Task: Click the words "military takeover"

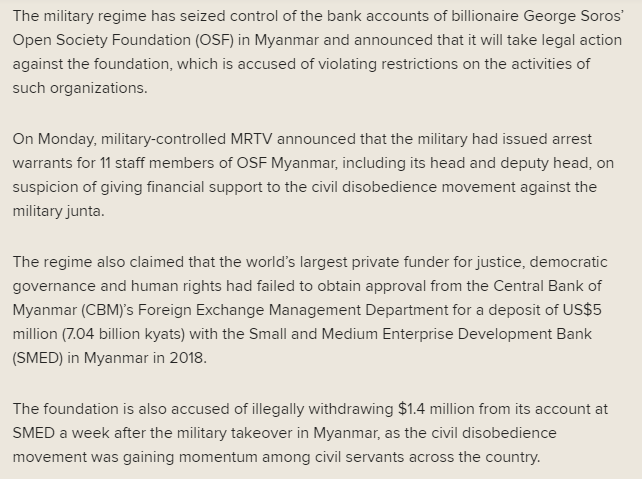Action: [226, 432]
